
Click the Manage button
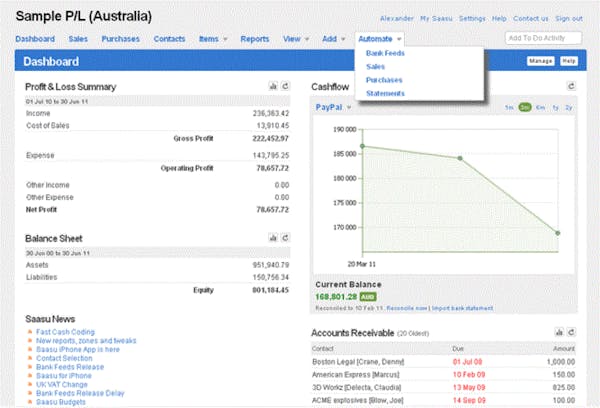[x=540, y=61]
